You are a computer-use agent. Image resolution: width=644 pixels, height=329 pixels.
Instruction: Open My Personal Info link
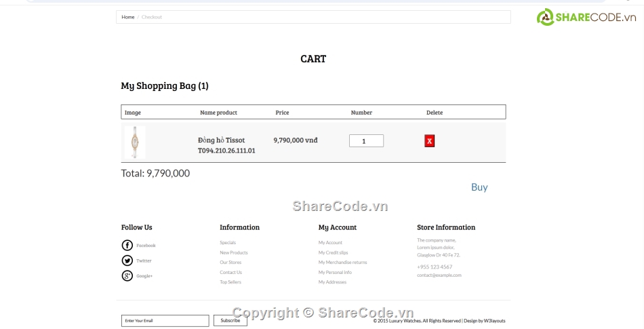point(335,272)
